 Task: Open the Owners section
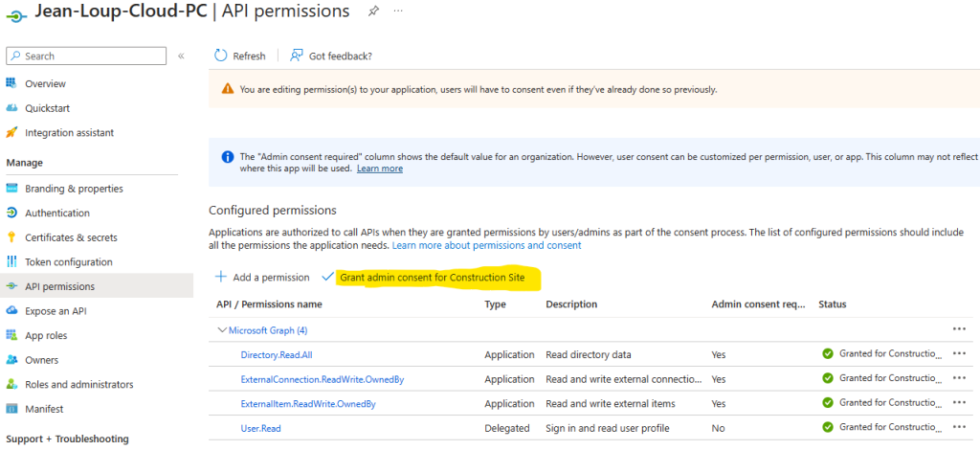click(42, 360)
